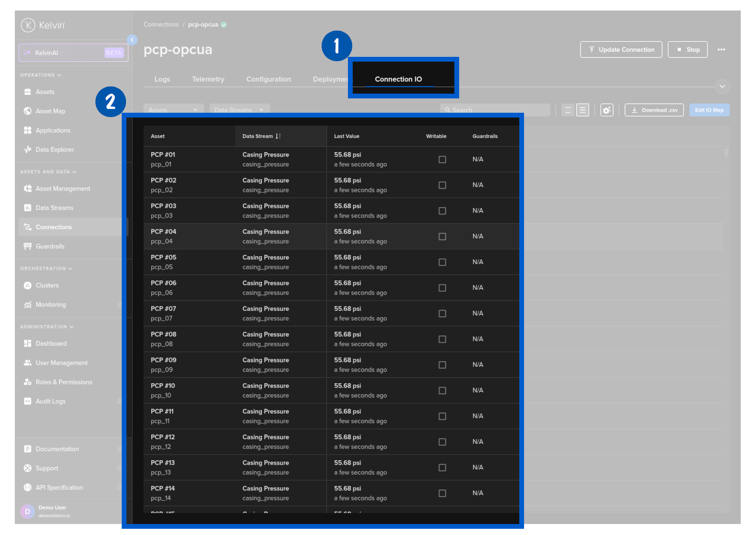Select the Connection IO tab
Viewport: 756px width, 535px height.
(x=398, y=79)
